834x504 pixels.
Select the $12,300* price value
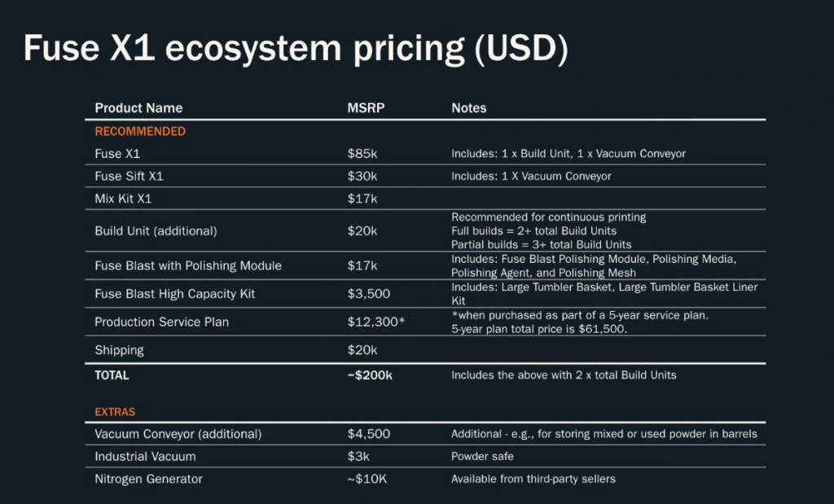376,322
